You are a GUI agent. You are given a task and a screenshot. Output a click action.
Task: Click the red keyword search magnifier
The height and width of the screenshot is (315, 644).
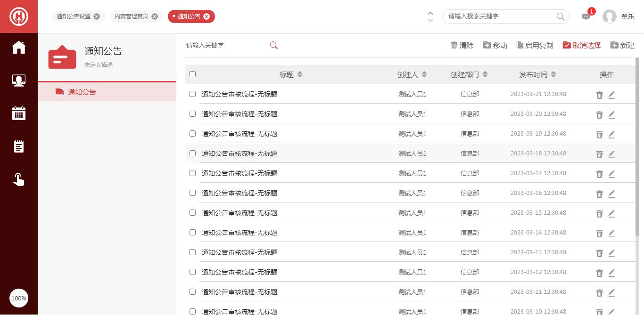274,45
